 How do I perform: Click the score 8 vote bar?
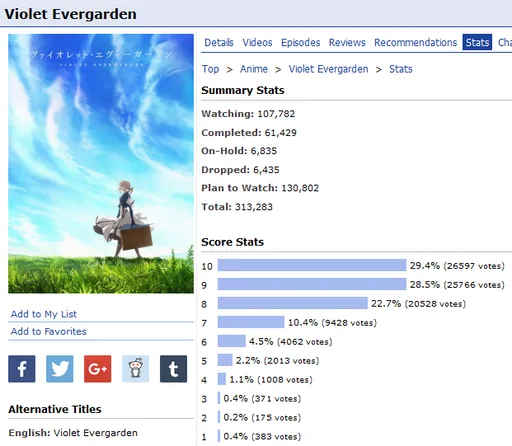pos(293,303)
